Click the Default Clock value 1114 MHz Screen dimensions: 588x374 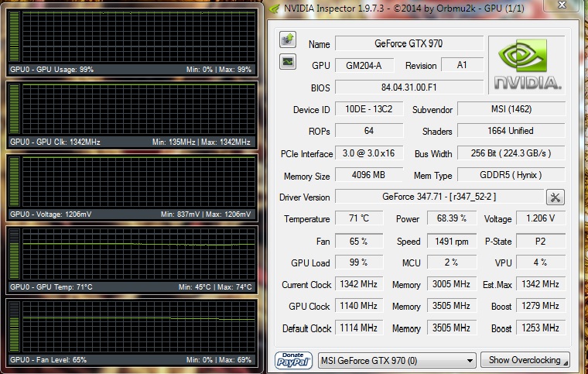click(x=359, y=328)
